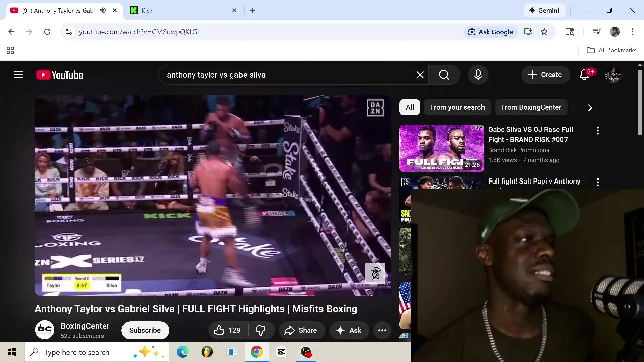Viewport: 644px width, 362px height.
Task: Open options for Salt Papi video
Action: click(x=598, y=182)
